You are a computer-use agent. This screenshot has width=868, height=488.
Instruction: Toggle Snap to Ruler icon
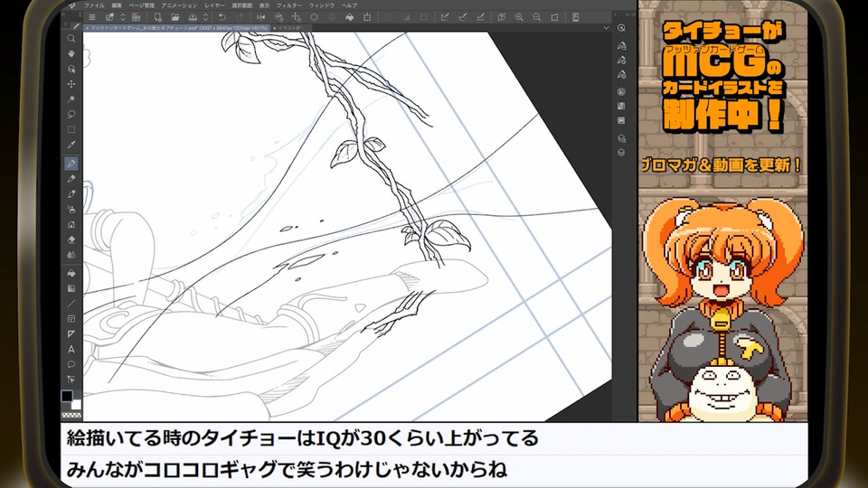tap(445, 17)
